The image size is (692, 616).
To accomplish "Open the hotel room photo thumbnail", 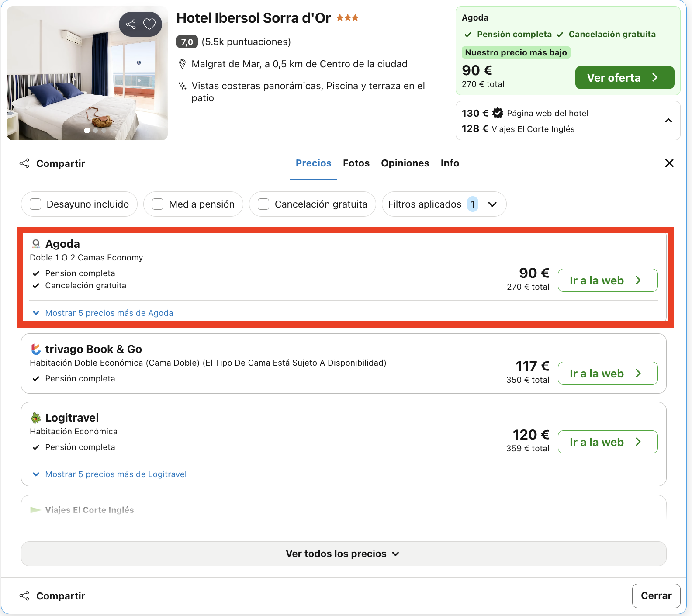I will 87,73.
